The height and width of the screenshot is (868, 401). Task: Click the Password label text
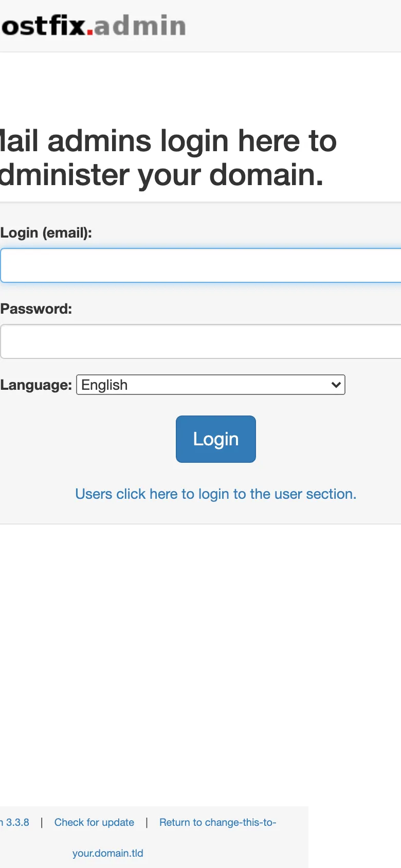[x=36, y=309]
